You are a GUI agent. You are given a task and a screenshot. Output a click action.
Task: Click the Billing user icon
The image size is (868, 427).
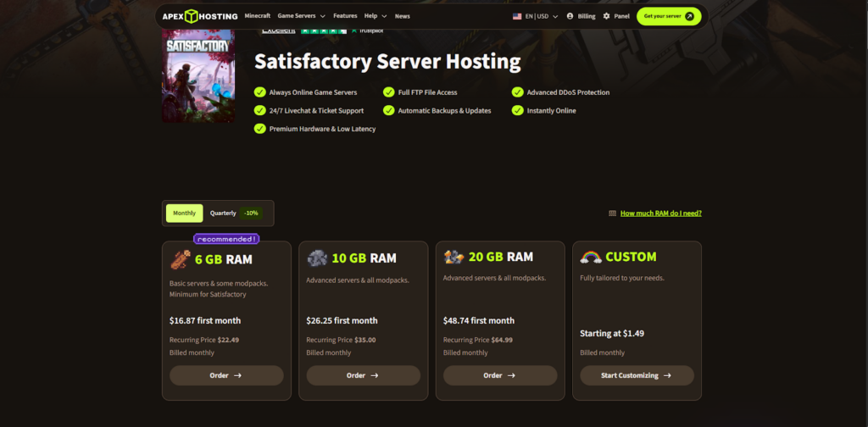coord(570,17)
